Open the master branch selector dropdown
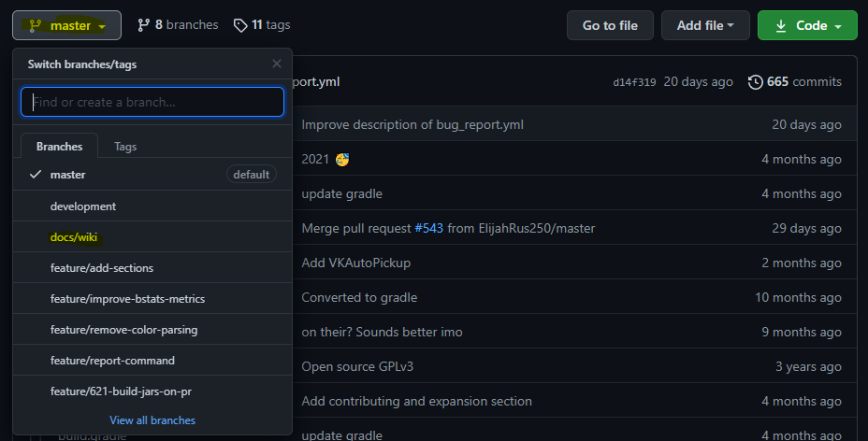Screen dimensions: 868x441 click(67, 25)
